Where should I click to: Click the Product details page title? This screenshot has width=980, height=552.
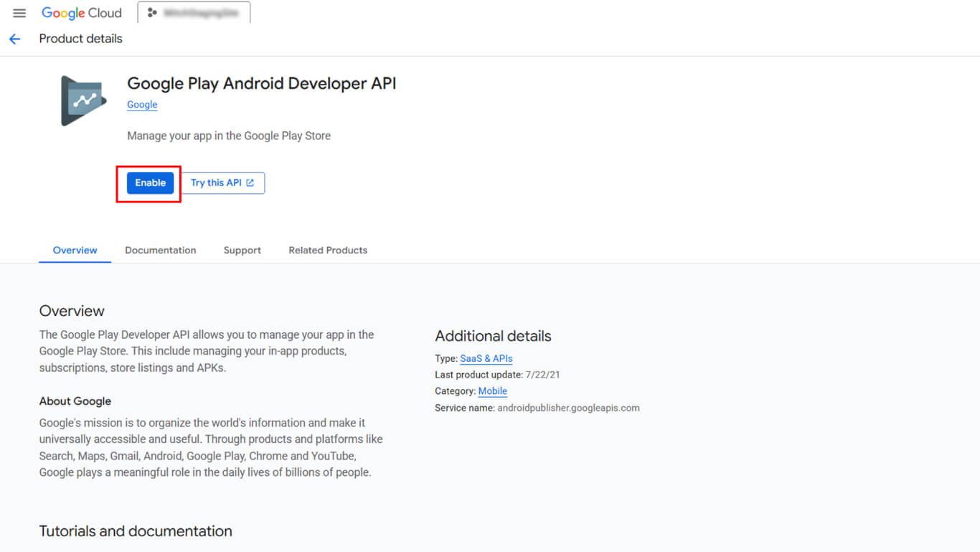[x=80, y=39]
